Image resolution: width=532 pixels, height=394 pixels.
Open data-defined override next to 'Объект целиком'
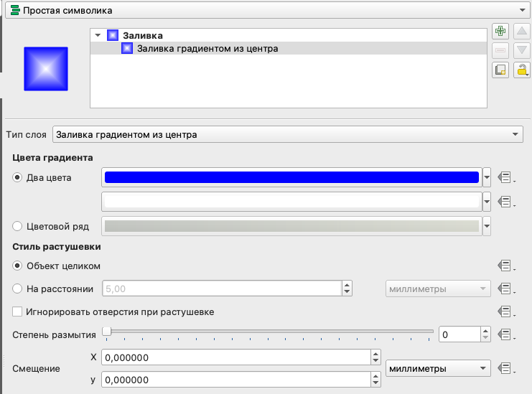506,266
